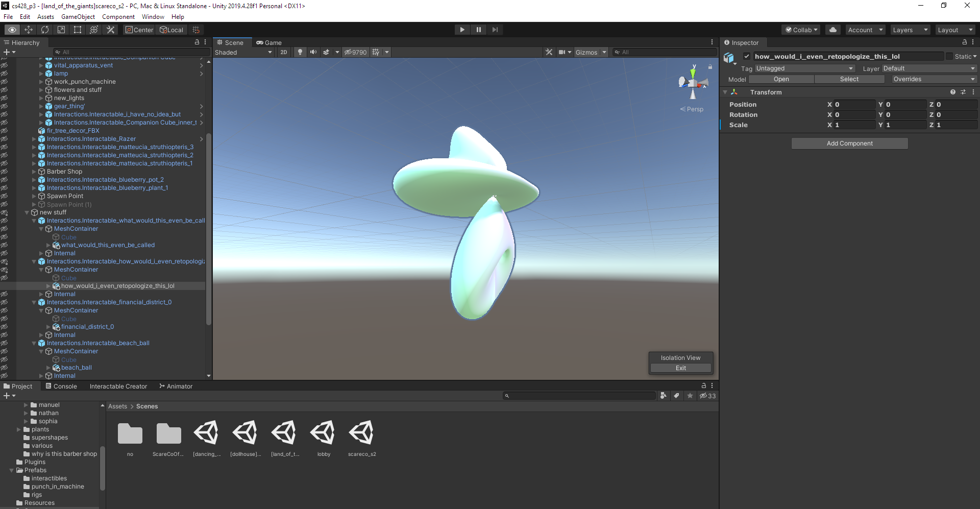980x509 pixels.
Task: Open the Tag Untagged dropdown
Action: click(804, 68)
